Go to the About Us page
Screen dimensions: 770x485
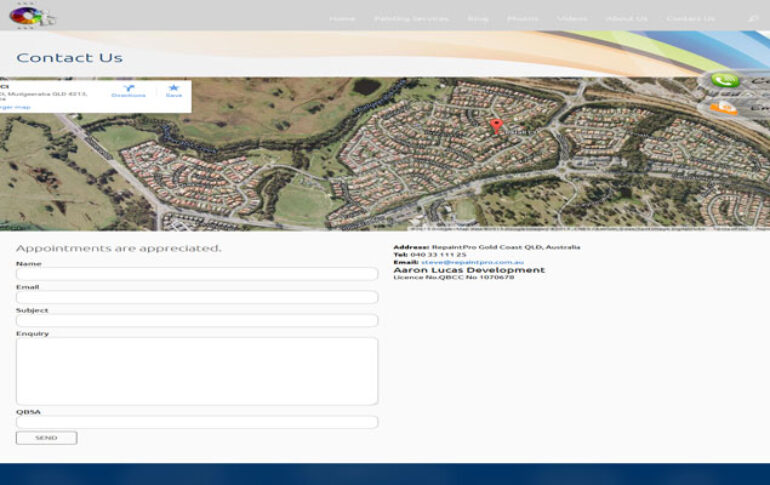coord(627,19)
